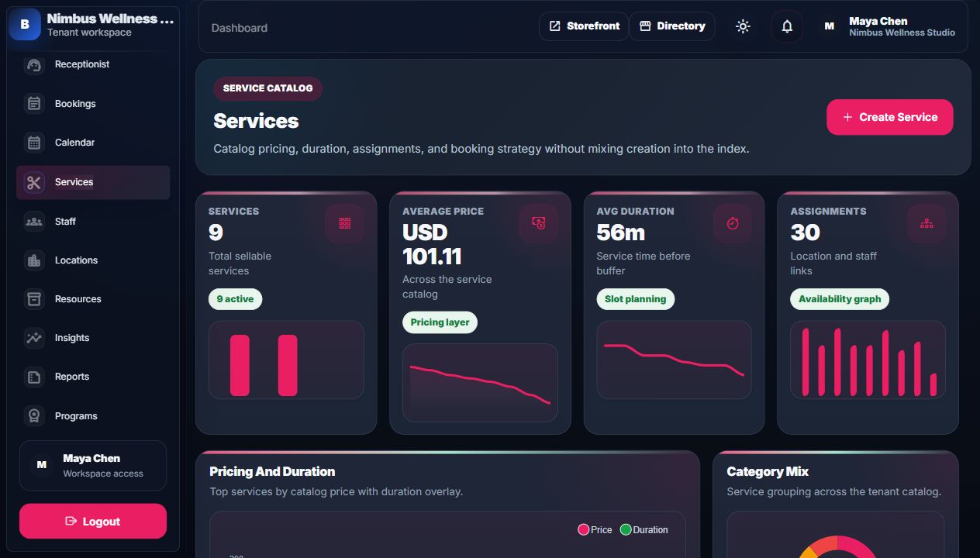The width and height of the screenshot is (980, 558).
Task: Open the Receptionist menu item
Action: click(x=93, y=65)
